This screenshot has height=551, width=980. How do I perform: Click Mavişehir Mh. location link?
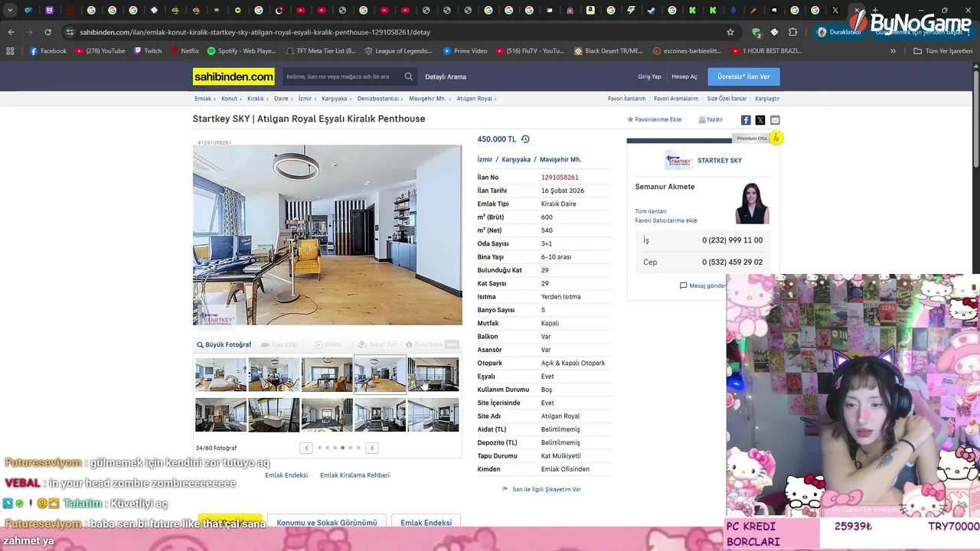[x=560, y=160]
